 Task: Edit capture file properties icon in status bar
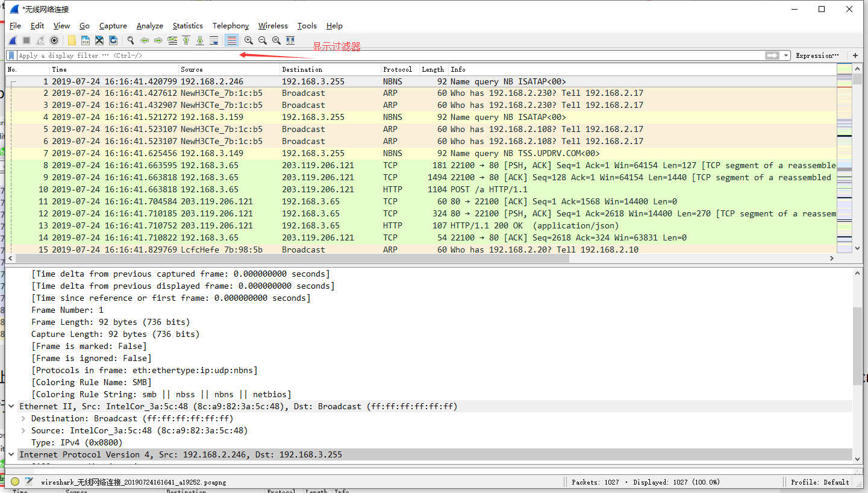(x=29, y=482)
